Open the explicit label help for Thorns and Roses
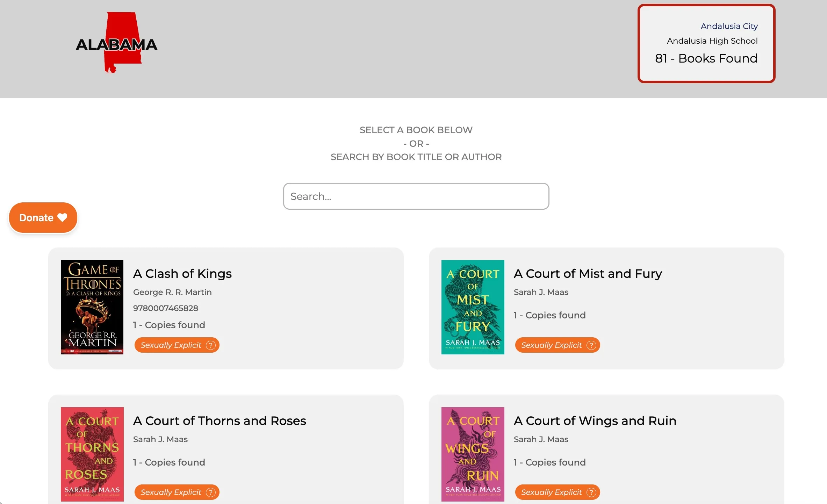Viewport: 827px width, 504px height. pos(210,492)
